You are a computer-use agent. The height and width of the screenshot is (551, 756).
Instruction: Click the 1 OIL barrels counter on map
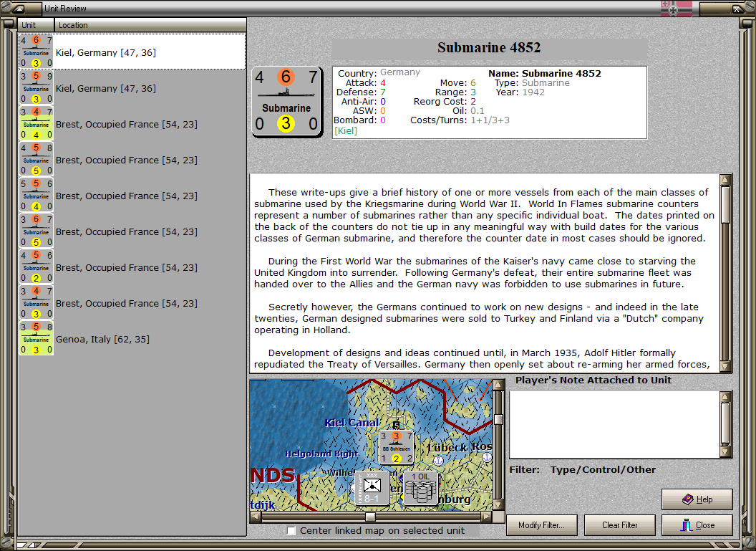[420, 488]
